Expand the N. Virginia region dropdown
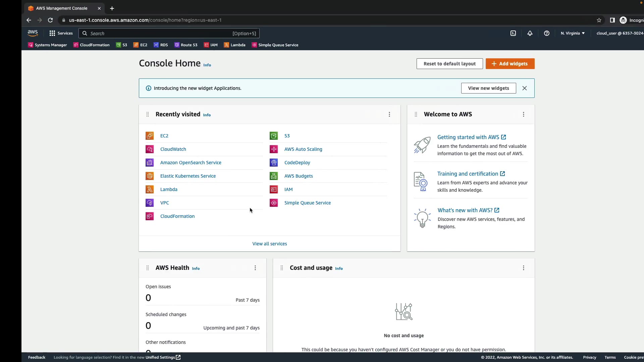644x362 pixels. 573,33
